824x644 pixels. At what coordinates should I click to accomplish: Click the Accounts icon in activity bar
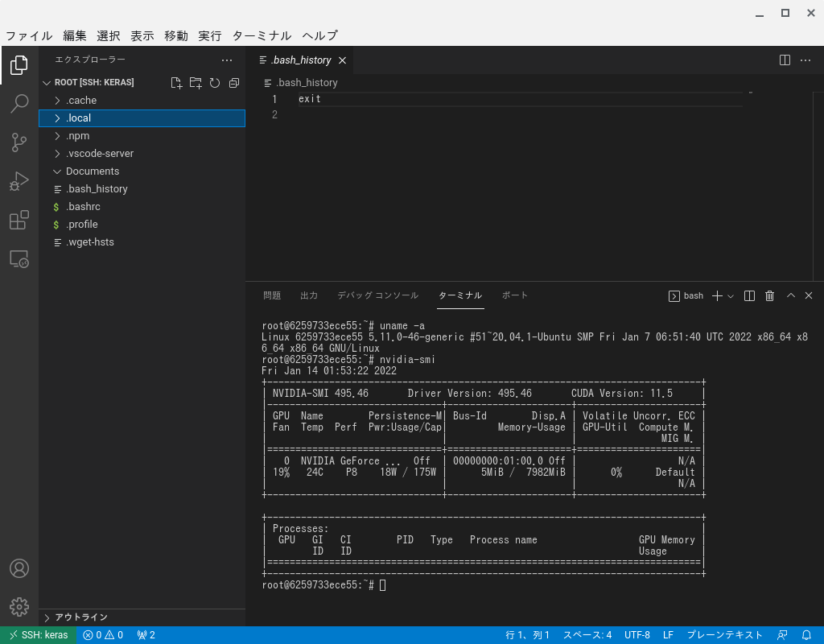(x=19, y=568)
